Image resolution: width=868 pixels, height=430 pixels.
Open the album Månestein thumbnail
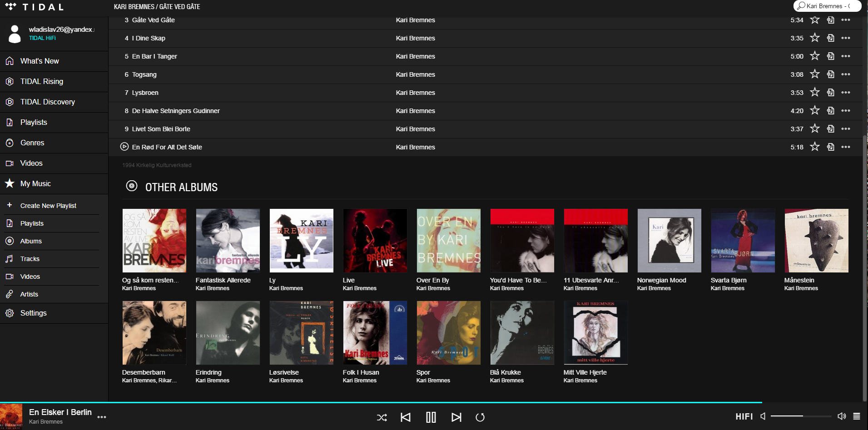click(x=816, y=241)
